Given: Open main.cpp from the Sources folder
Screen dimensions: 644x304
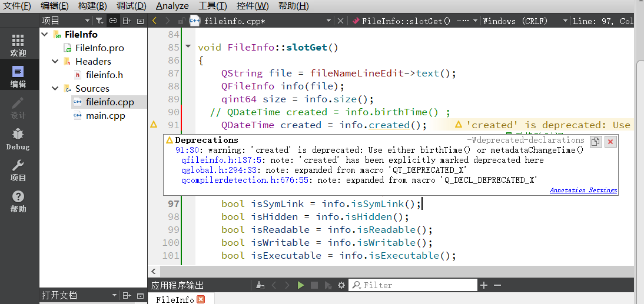Looking at the screenshot, I should point(105,116).
